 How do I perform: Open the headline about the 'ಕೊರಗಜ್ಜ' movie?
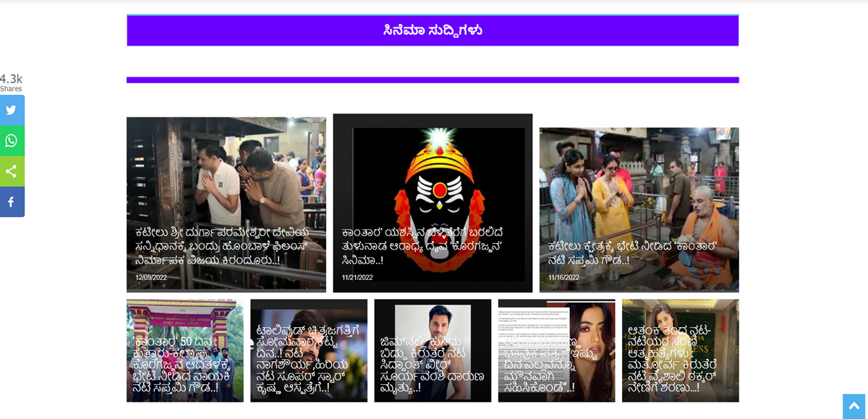(x=423, y=246)
